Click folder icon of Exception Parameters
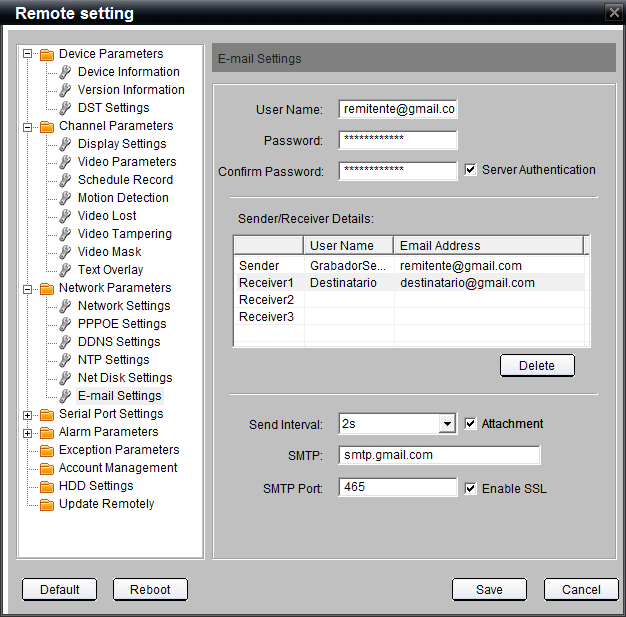 coord(47,450)
